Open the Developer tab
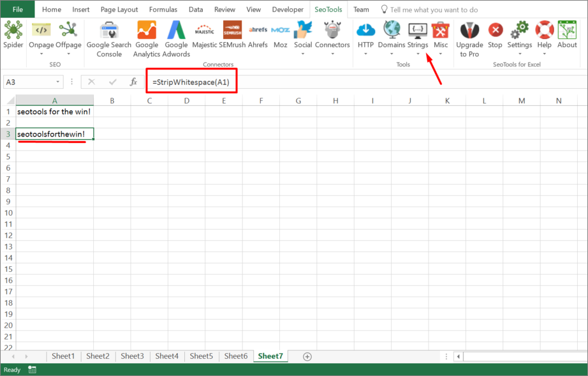 pyautogui.click(x=288, y=9)
